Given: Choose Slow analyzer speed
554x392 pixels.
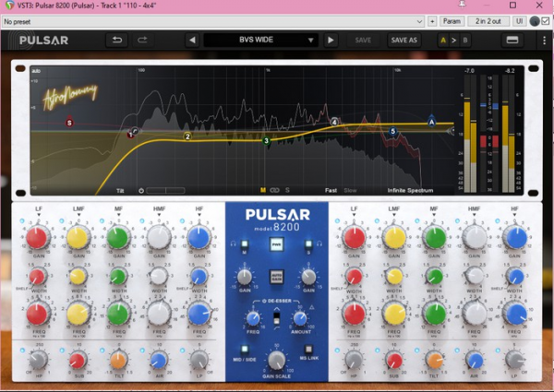Looking at the screenshot, I should [350, 190].
